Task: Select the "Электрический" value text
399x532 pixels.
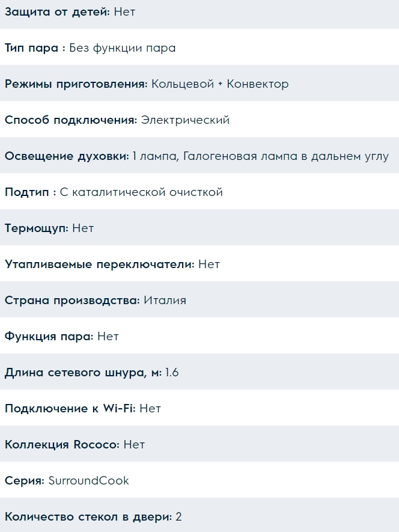Action: (x=185, y=120)
